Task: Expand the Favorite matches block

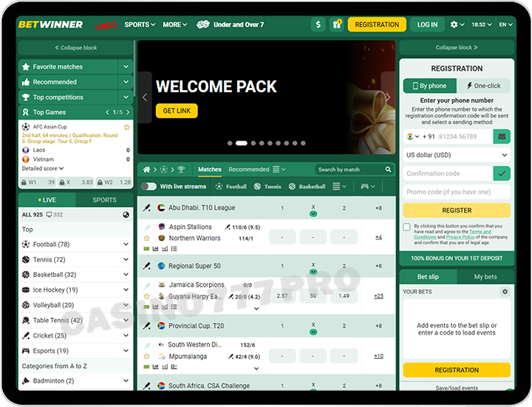Action: click(x=126, y=66)
